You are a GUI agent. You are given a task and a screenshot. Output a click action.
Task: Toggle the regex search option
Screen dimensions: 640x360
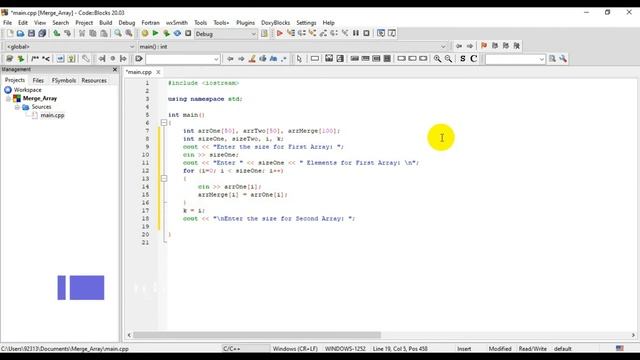[284, 59]
